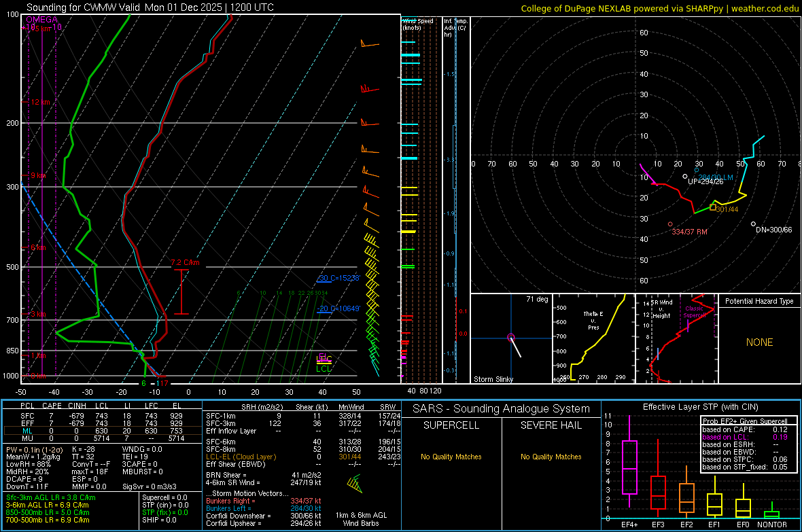
Task: Click the 'LowRH = 88%' value
Action: point(29,464)
